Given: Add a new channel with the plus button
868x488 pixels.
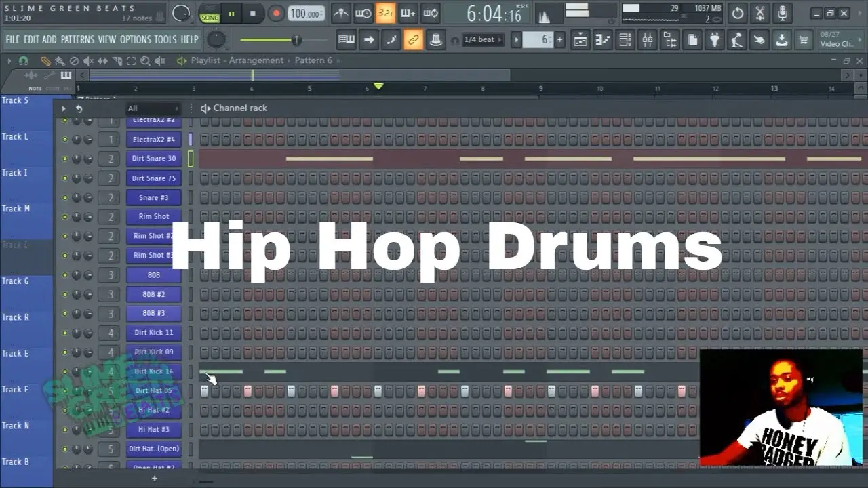Looking at the screenshot, I should pyautogui.click(x=154, y=479).
